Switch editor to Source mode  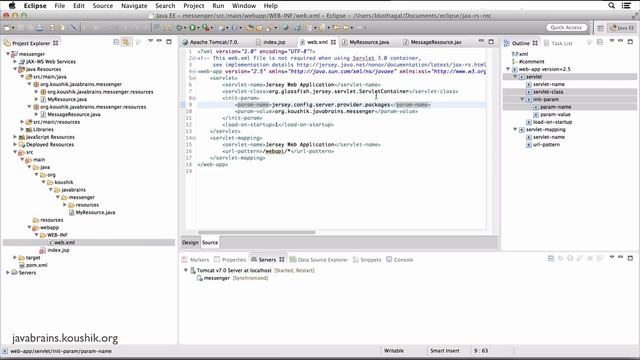click(x=210, y=242)
